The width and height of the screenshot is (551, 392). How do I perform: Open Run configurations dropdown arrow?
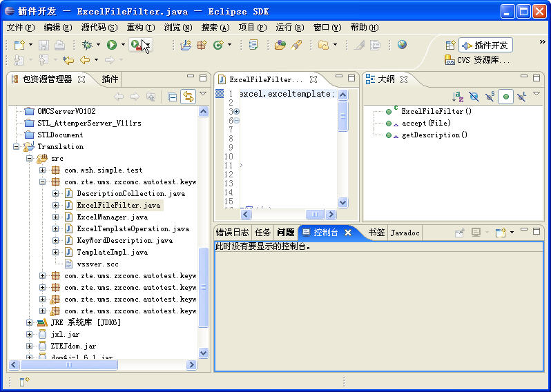pos(123,45)
